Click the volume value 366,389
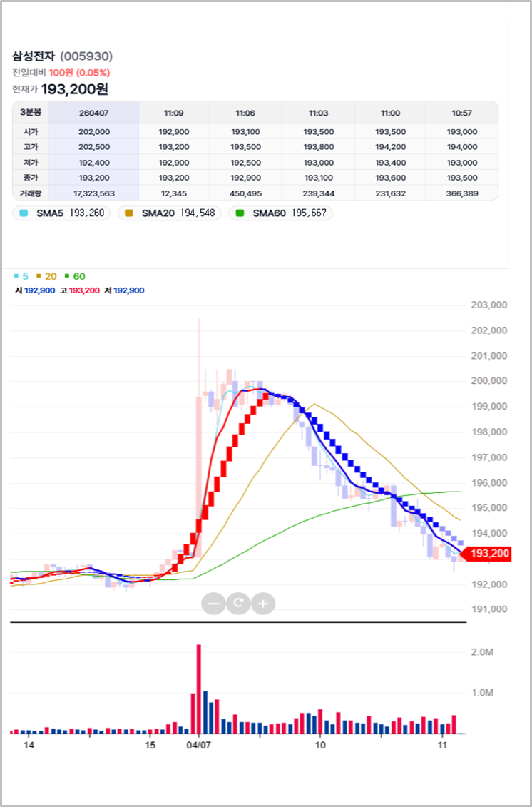The height and width of the screenshot is (807, 532). (x=462, y=193)
